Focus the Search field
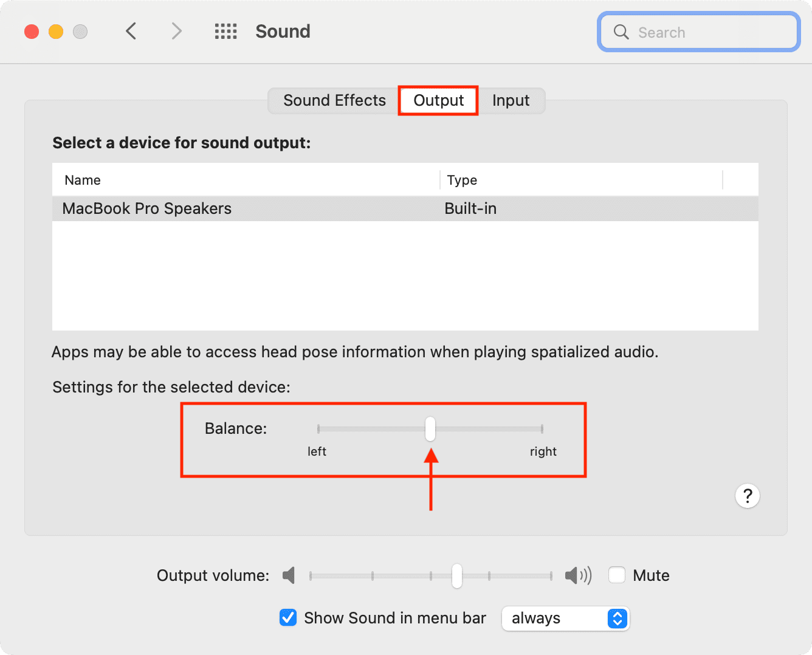Viewport: 812px width, 655px height. 698,32
